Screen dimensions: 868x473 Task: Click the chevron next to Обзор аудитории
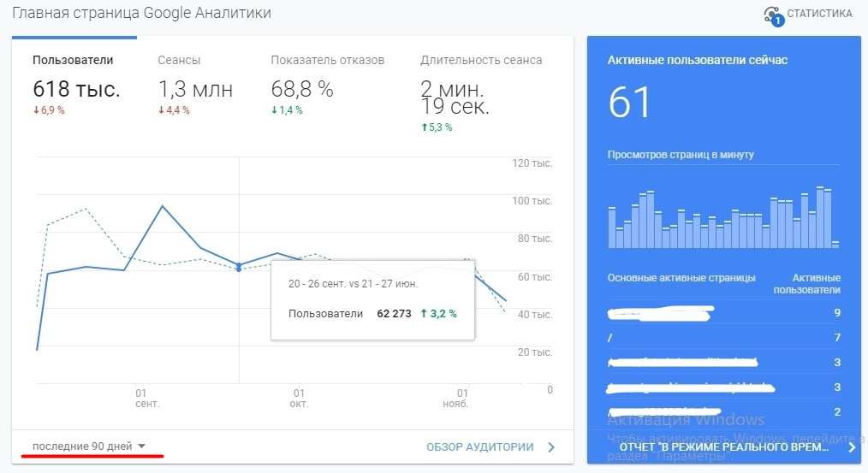(550, 447)
